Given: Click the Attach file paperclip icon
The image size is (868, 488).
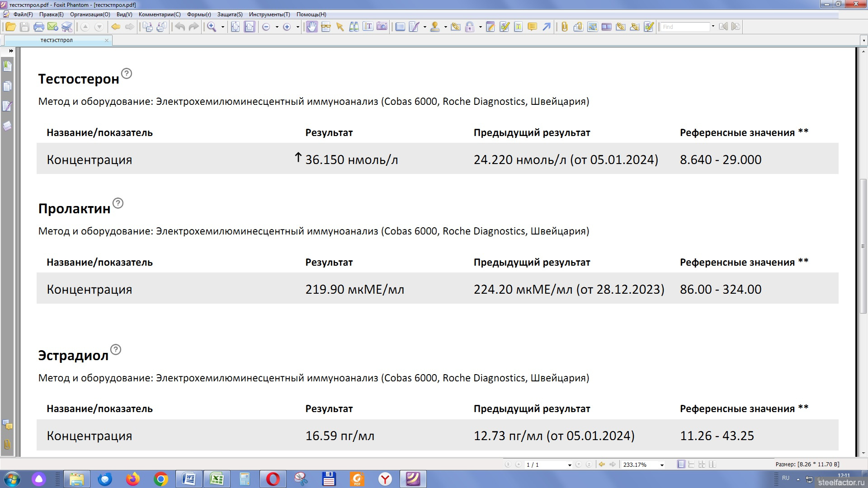Looking at the screenshot, I should [x=564, y=27].
